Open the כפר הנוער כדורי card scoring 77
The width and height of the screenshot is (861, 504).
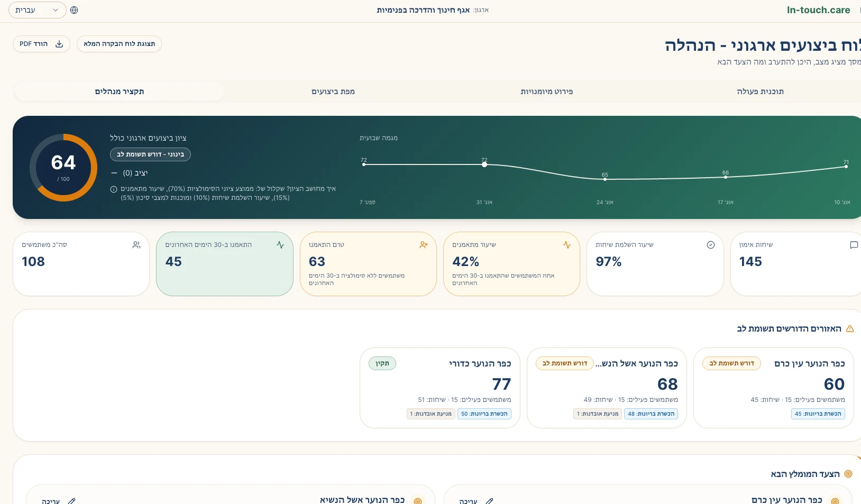(440, 388)
